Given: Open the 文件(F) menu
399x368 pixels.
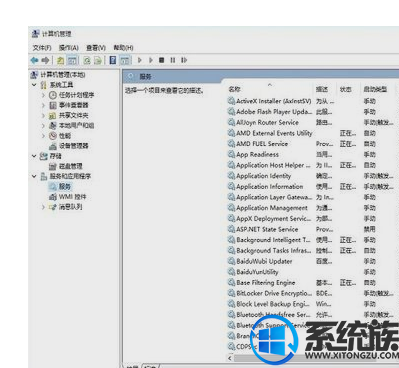Looking at the screenshot, I should pos(42,48).
